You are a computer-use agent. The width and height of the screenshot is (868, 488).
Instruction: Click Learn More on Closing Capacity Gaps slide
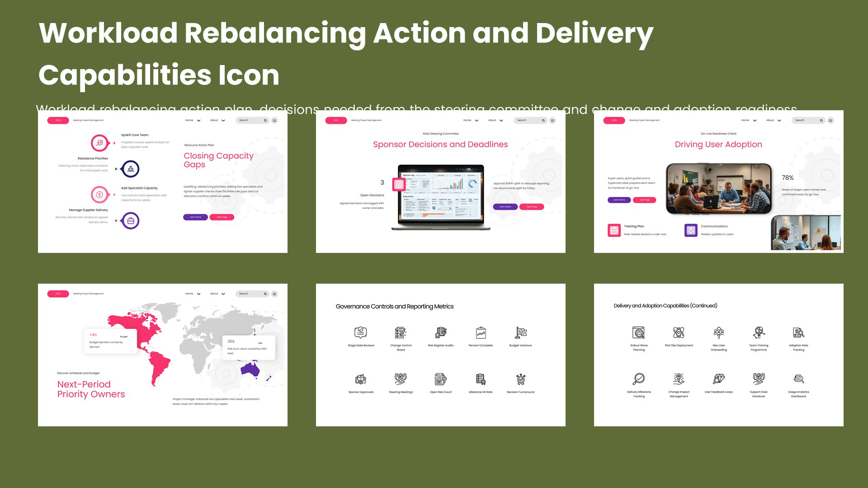(195, 217)
